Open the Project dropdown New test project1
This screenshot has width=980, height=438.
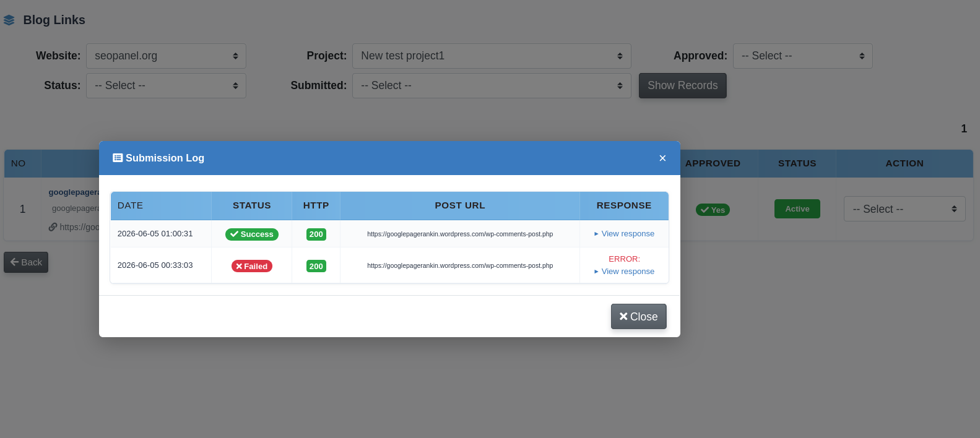point(492,56)
